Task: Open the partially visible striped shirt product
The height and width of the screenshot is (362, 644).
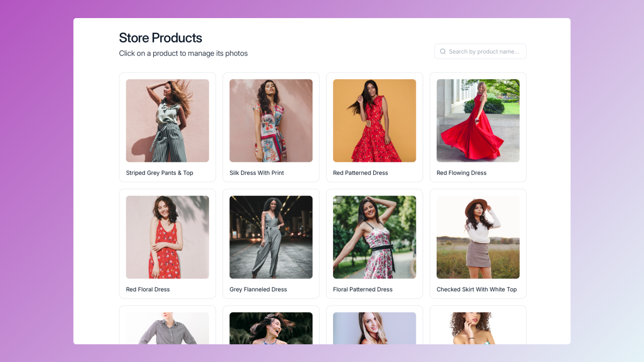Action: click(x=167, y=328)
